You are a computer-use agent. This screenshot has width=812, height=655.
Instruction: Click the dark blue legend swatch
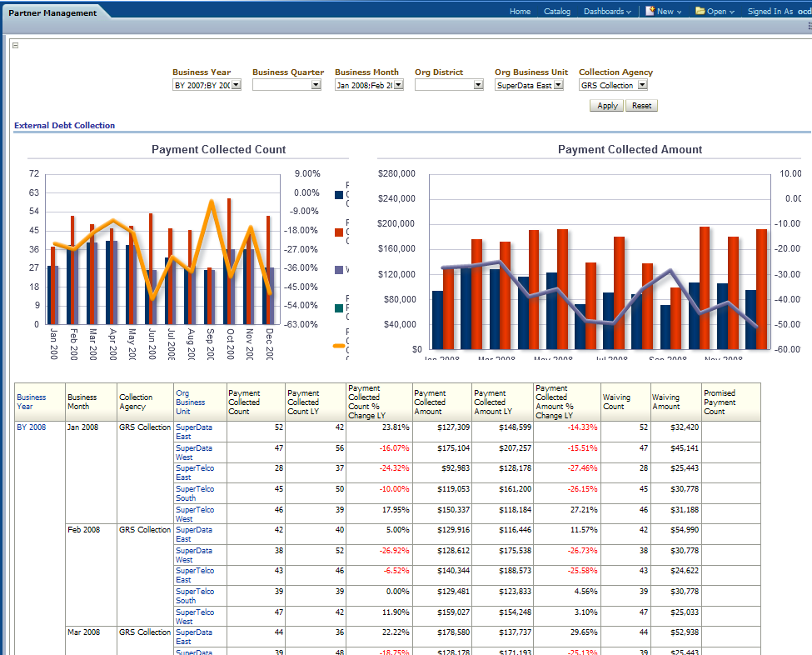[339, 195]
